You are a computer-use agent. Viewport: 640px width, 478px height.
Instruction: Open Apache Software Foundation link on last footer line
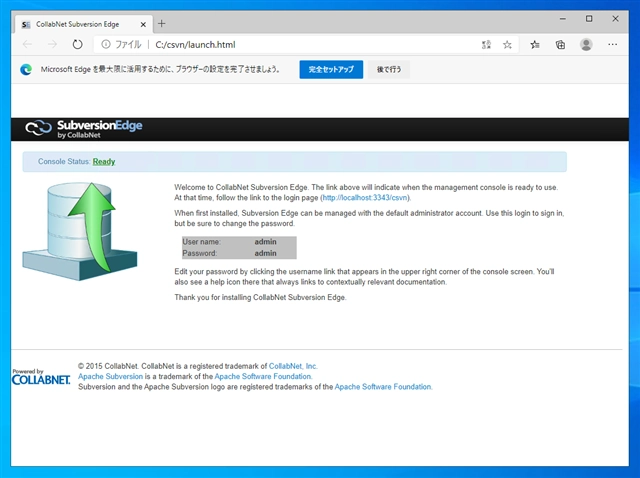point(383,387)
